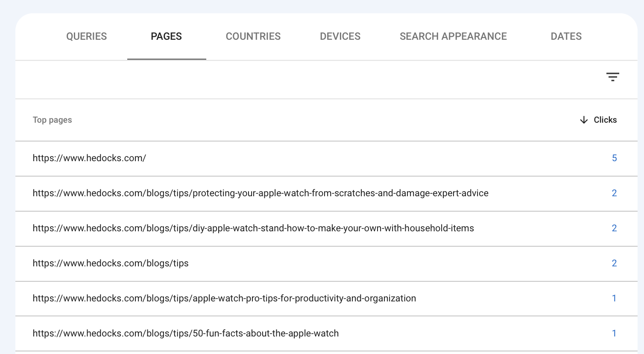Switch to the COUNTRIES tab
The width and height of the screenshot is (644, 354).
tap(253, 36)
